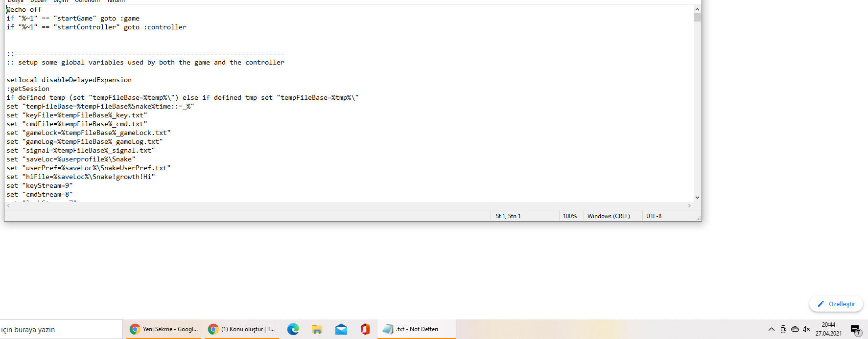The width and height of the screenshot is (868, 339).
Task: Click line with 'goto :controller'
Action: pos(96,27)
